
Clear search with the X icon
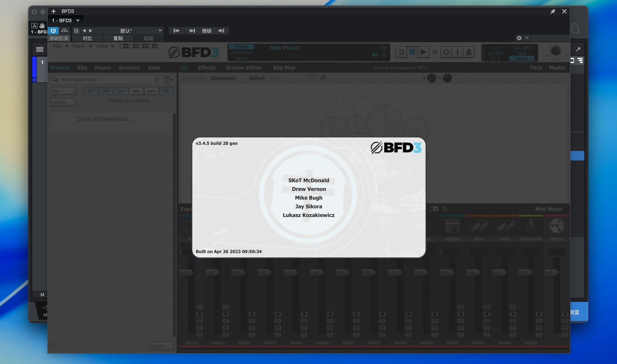pos(157,80)
